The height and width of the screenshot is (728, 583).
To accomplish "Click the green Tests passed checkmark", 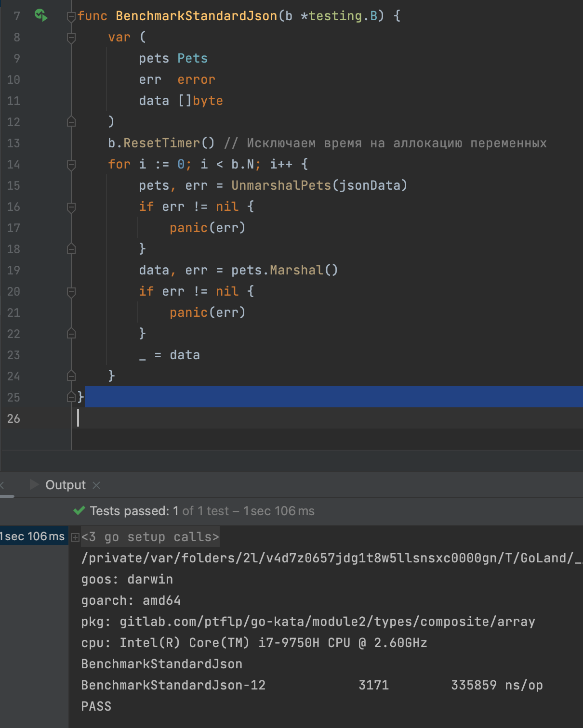I will point(79,511).
